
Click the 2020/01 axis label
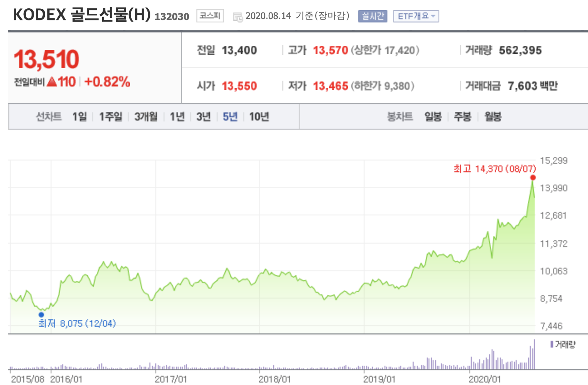coord(485,379)
